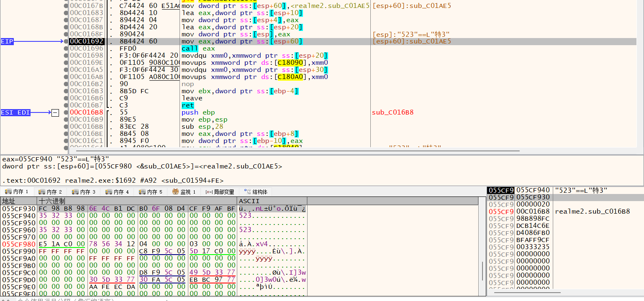
Task: Click the ESI EDI register label
Action: pos(15,112)
